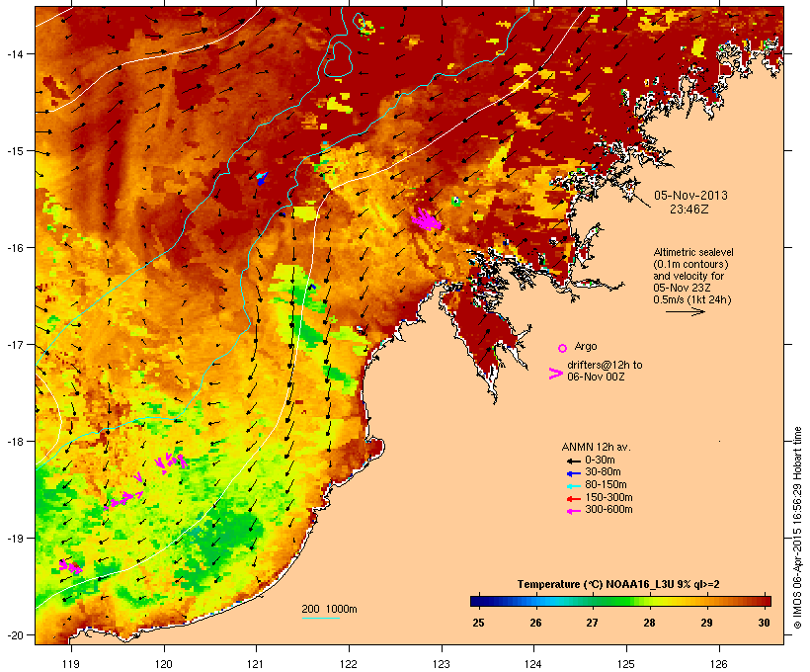Click the 121 longitude axis label
Screen dimensions: 810x672
(x=256, y=664)
